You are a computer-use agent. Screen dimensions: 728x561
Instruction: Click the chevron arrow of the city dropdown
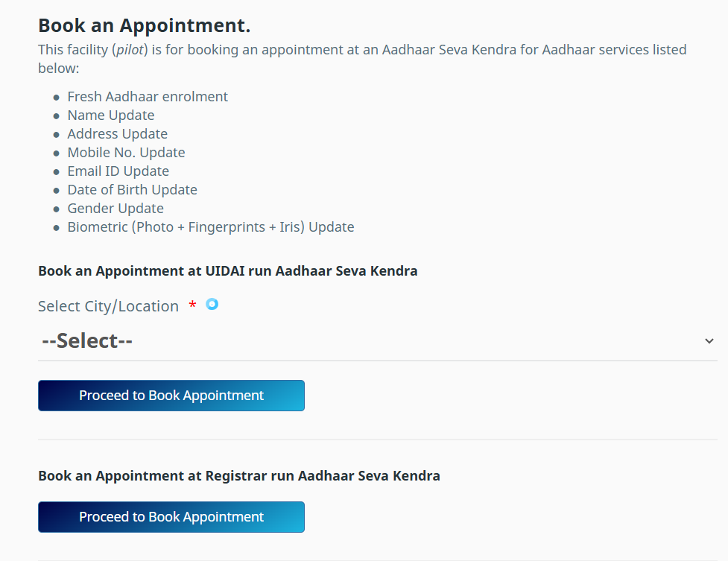pos(709,341)
